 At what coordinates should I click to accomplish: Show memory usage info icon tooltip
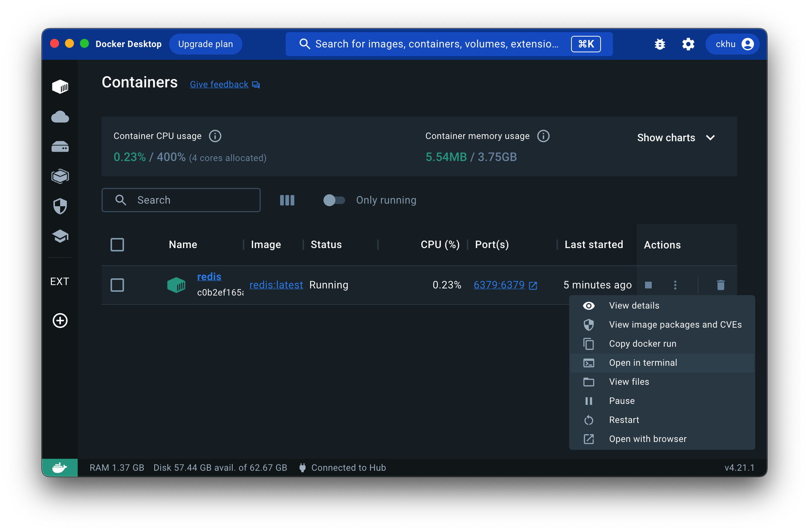click(x=543, y=136)
